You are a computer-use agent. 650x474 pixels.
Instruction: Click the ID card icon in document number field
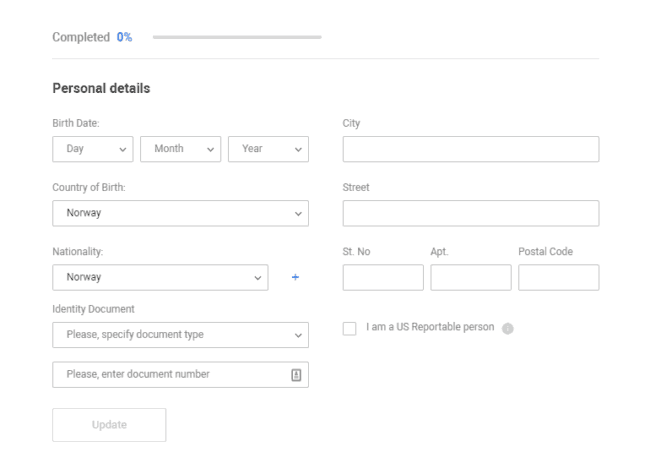(x=296, y=375)
